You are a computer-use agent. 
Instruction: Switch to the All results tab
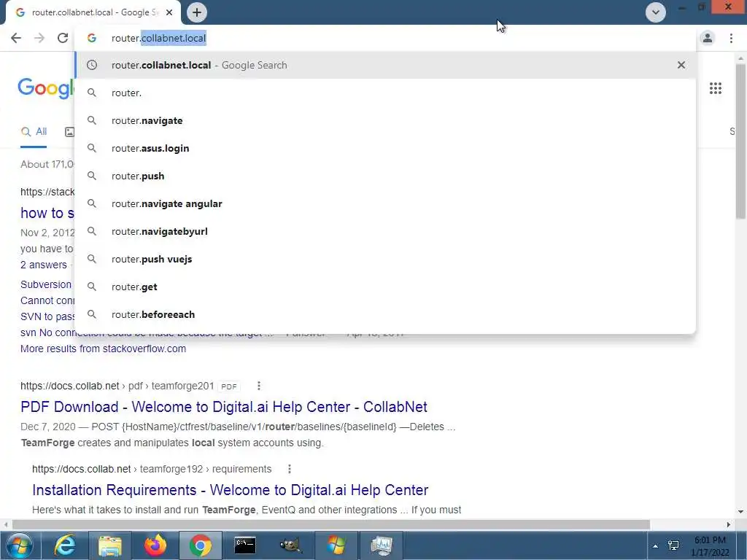click(34, 132)
